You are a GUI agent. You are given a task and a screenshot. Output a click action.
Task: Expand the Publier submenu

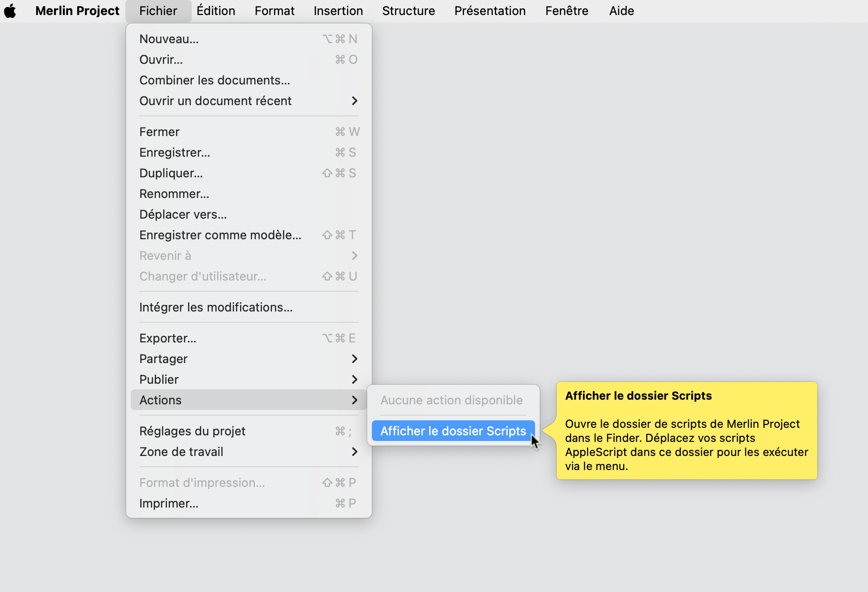pos(249,379)
